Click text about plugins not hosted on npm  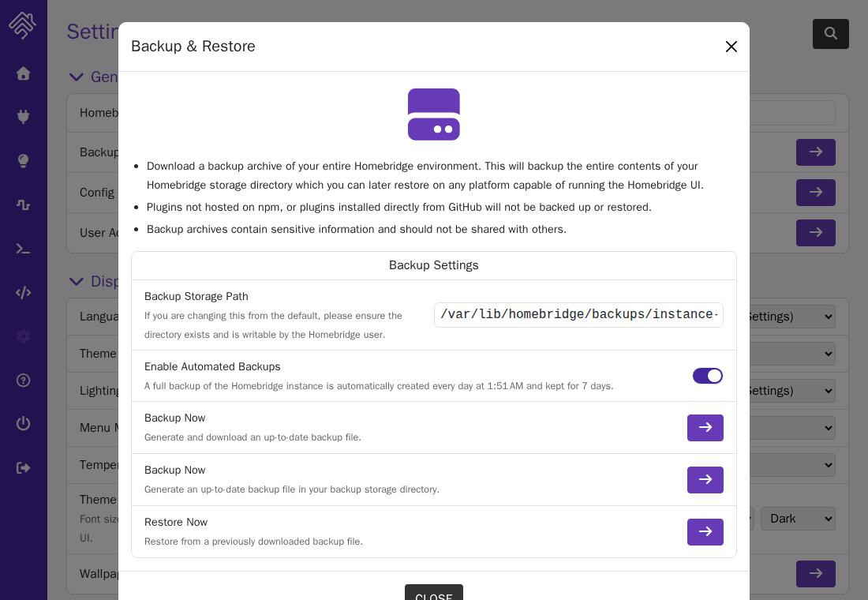(x=399, y=207)
